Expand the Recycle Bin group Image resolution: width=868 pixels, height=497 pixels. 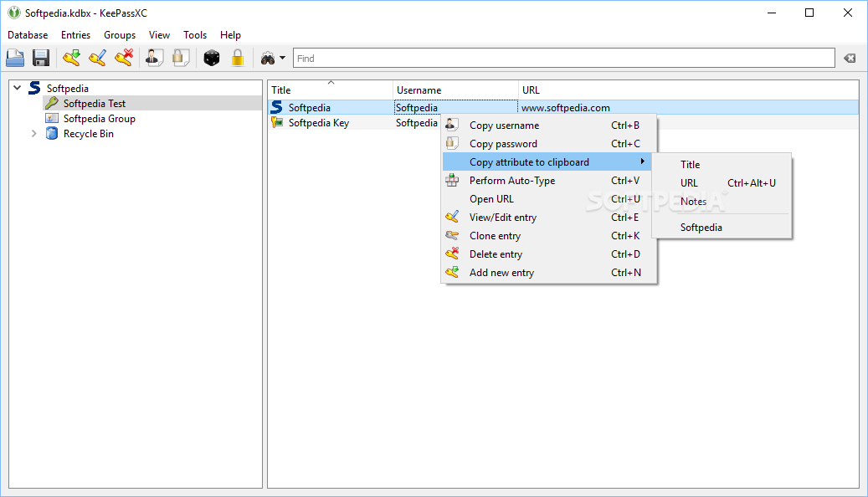[33, 133]
